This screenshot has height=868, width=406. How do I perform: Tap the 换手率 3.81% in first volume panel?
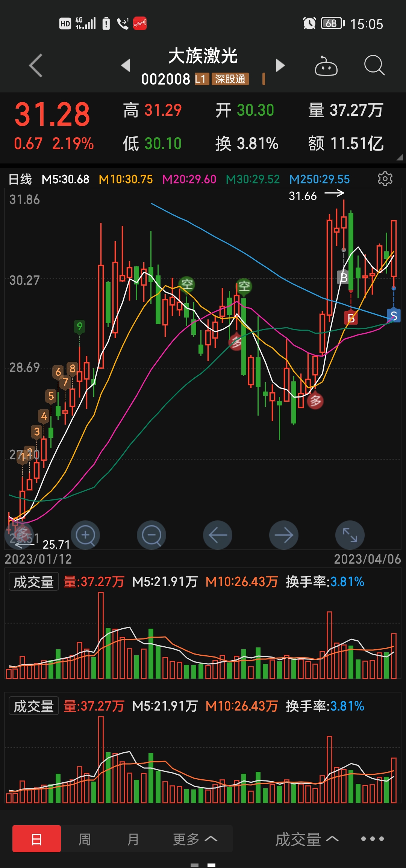tap(325, 582)
